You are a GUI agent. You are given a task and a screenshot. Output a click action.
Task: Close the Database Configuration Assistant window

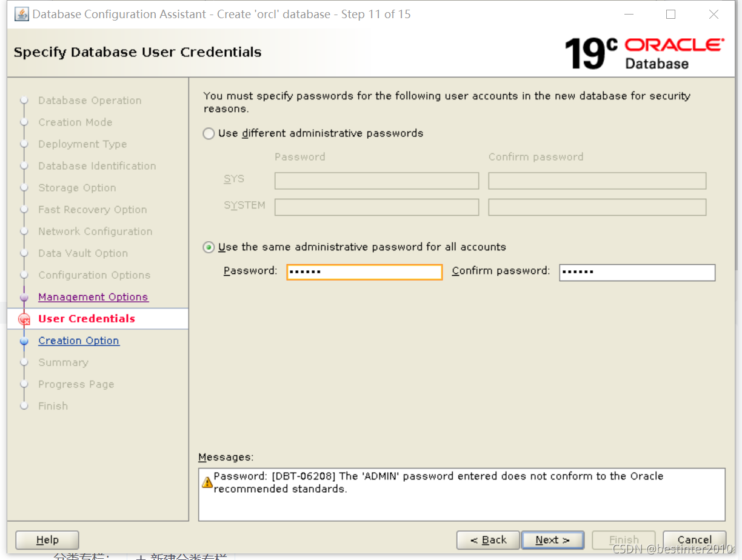point(714,14)
